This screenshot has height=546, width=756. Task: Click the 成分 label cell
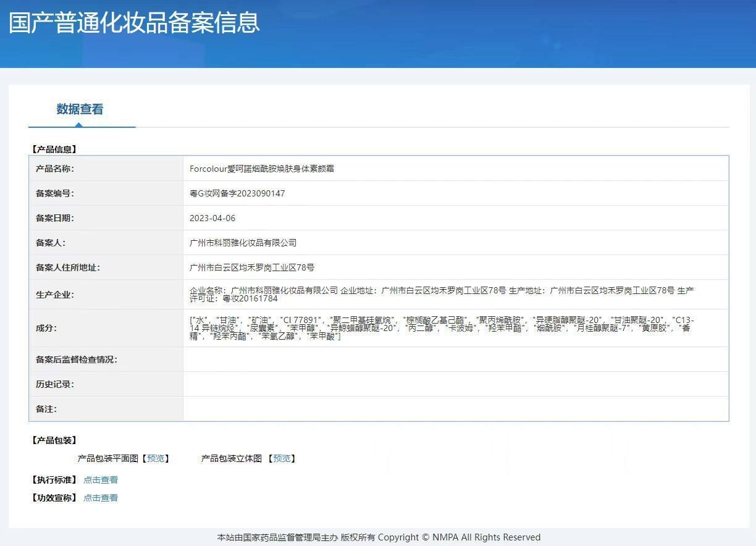click(x=106, y=328)
